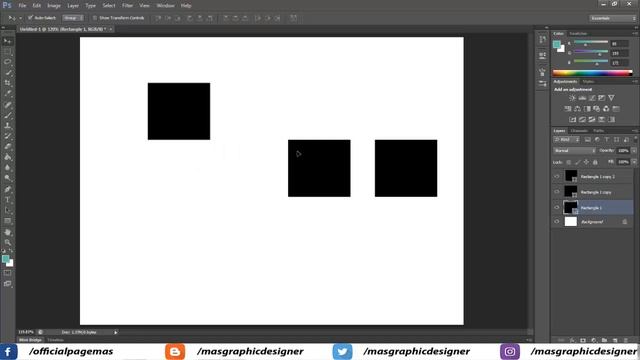Toggle Show Transform Controls checkbox
640x360 pixels.
click(95, 18)
